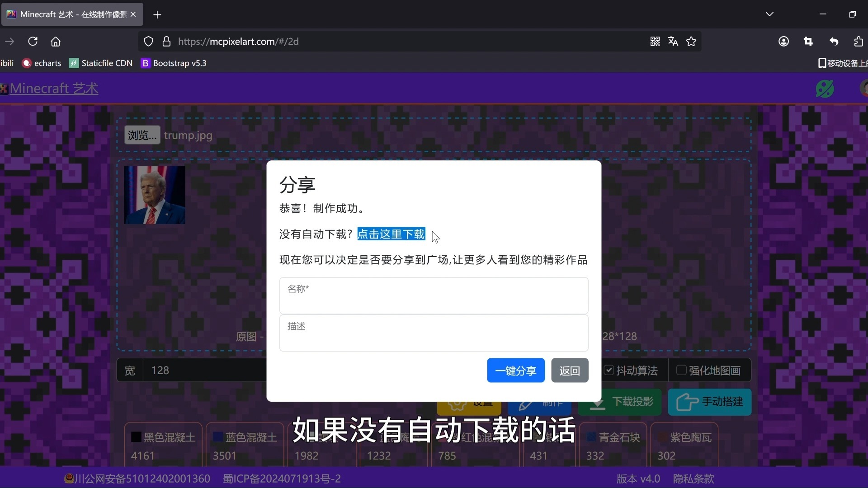Viewport: 868px width, 488px height.
Task: Select the 蓝色混凝土 block swatch
Action: 244,437
